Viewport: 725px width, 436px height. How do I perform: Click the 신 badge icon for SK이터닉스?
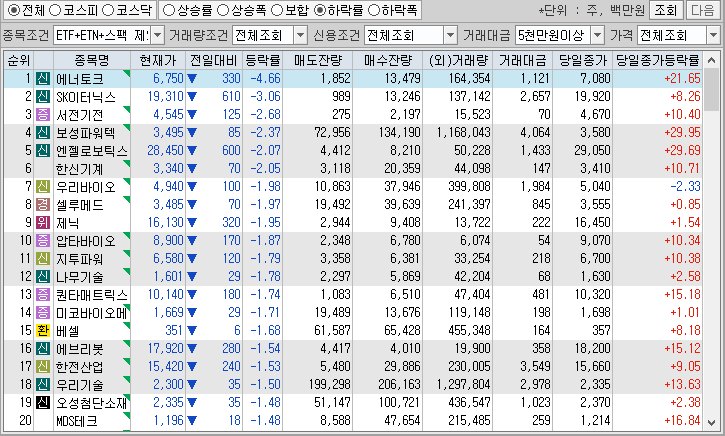43,96
